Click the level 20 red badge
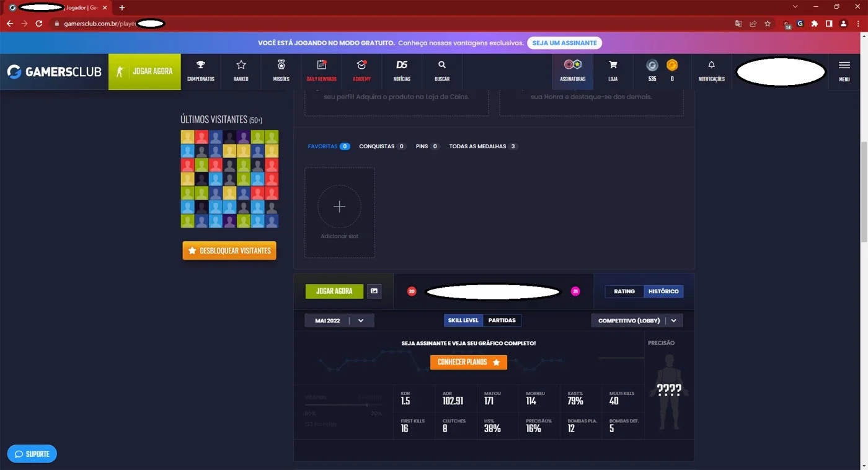 pyautogui.click(x=412, y=291)
